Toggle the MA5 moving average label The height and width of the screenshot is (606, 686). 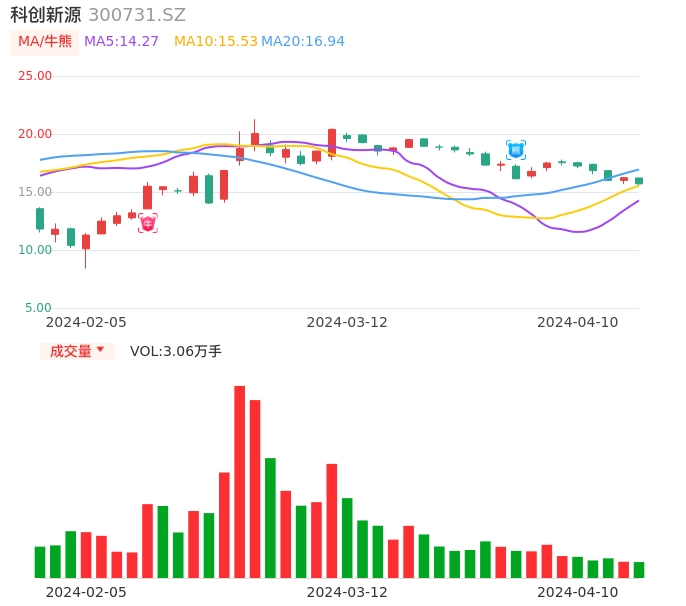coord(122,42)
